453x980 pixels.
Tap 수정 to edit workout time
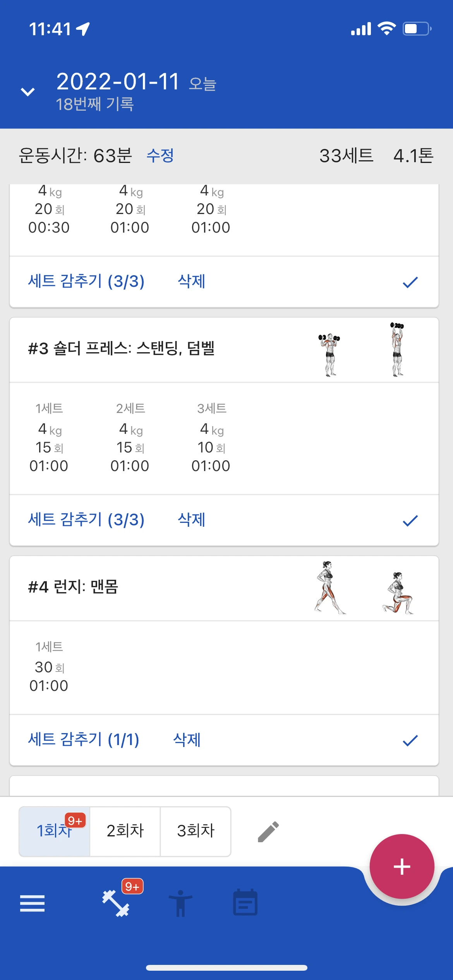tap(160, 156)
